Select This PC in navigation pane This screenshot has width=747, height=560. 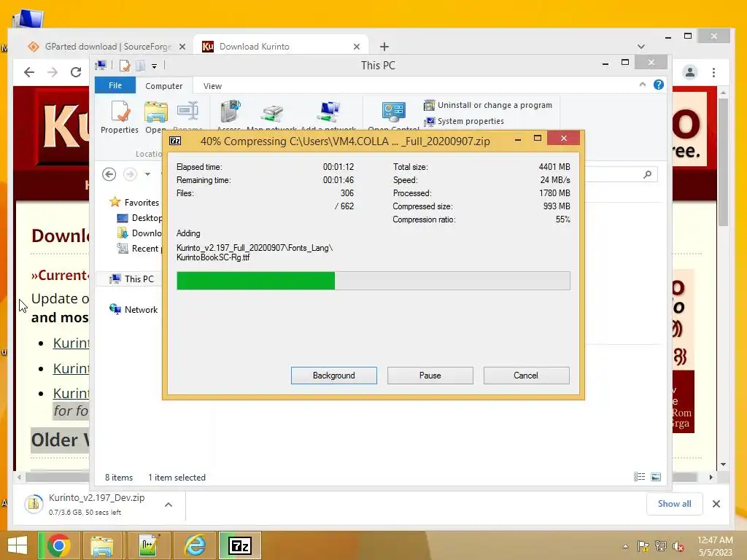tap(131, 279)
